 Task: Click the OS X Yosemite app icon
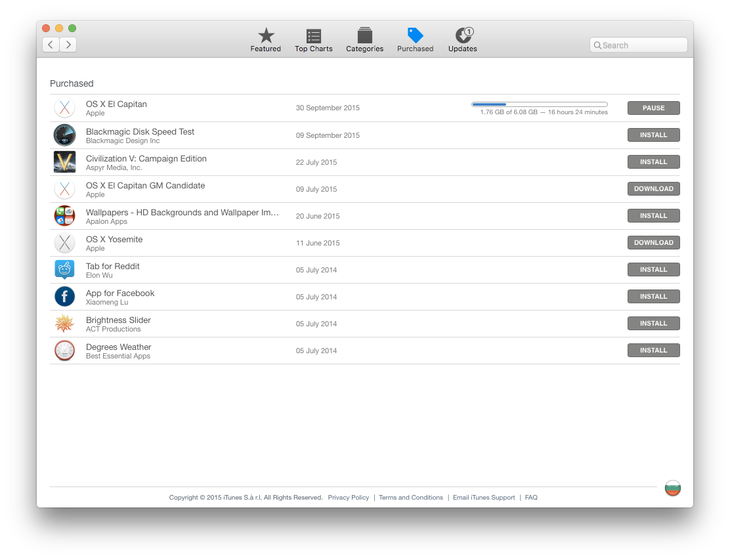65,243
